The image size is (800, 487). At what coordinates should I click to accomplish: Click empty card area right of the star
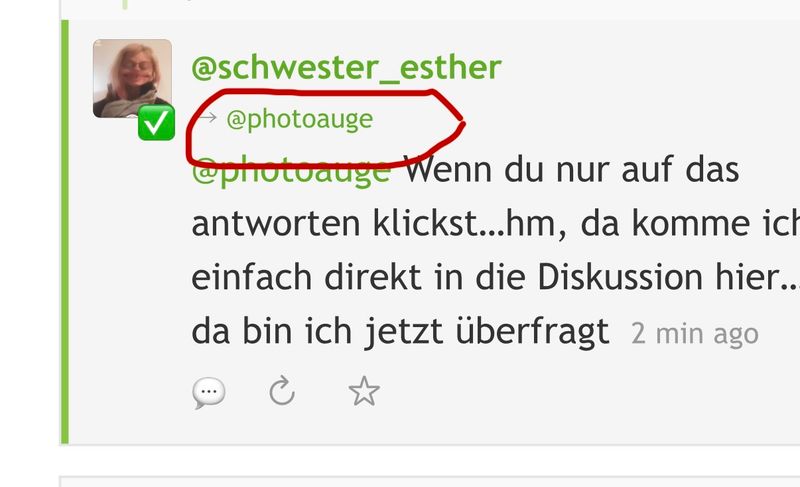(587, 393)
